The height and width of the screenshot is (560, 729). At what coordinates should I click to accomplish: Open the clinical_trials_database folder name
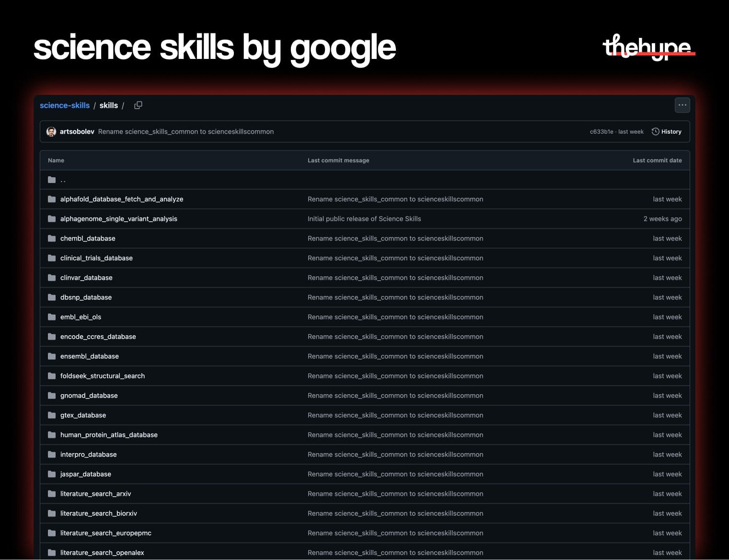point(96,258)
